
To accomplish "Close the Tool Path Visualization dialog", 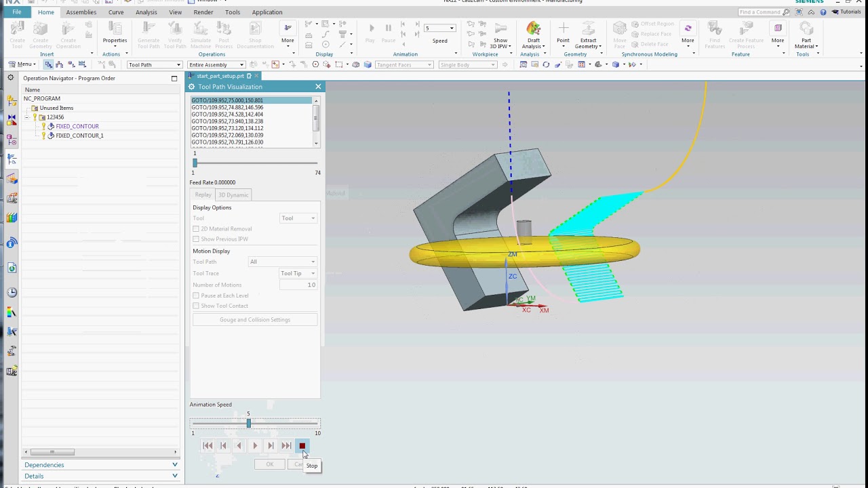I will (318, 87).
